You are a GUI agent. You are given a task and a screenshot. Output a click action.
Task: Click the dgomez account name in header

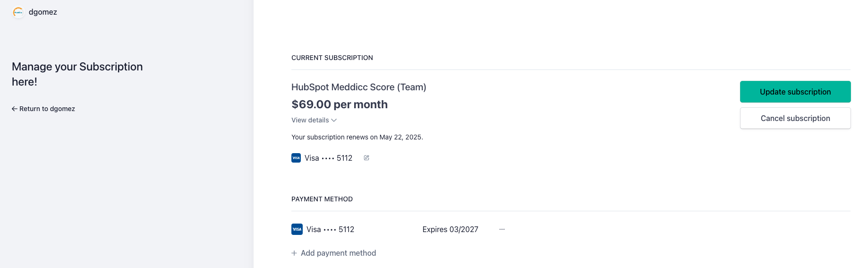[43, 12]
